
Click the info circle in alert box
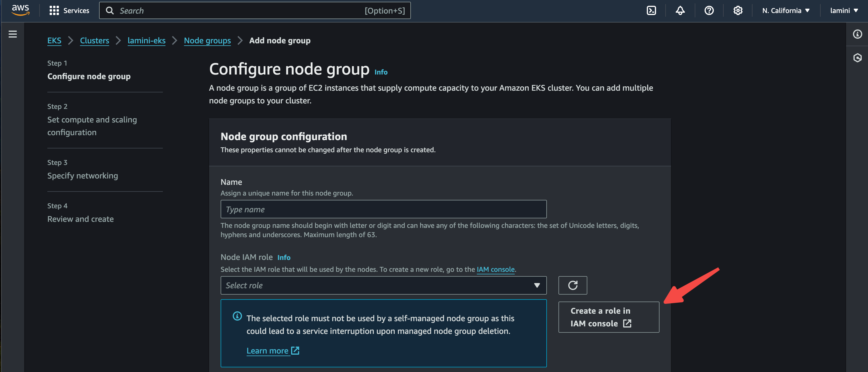pos(237,316)
